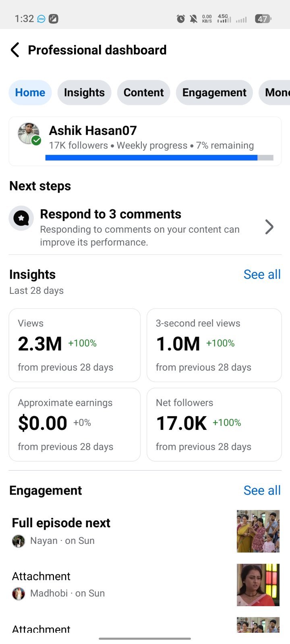Open the Views 2.3M insight card
The image size is (290, 644).
pyautogui.click(x=75, y=345)
